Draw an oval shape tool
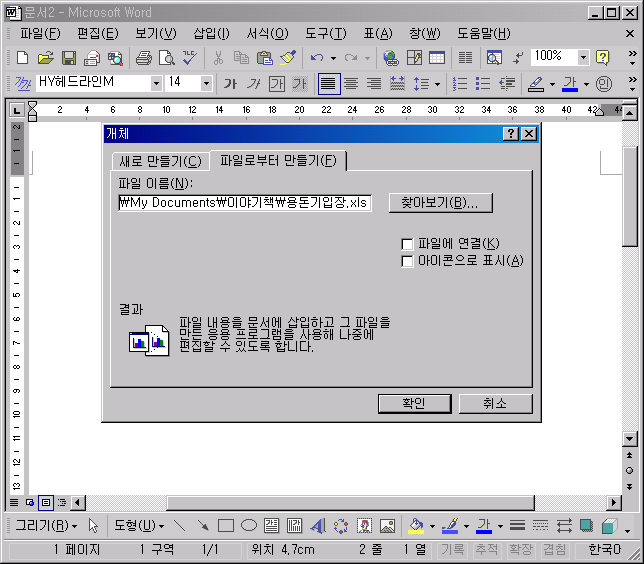 248,525
